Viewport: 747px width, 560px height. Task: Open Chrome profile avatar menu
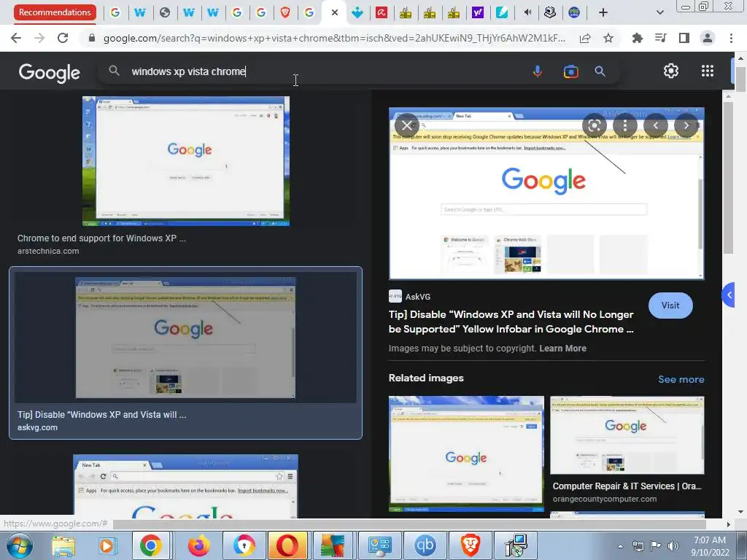708,38
